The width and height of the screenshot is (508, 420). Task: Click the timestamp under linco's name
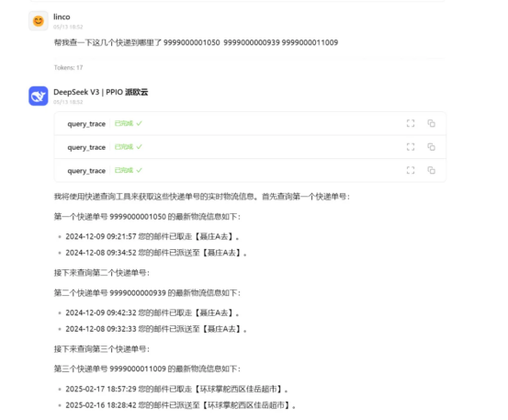[68, 27]
